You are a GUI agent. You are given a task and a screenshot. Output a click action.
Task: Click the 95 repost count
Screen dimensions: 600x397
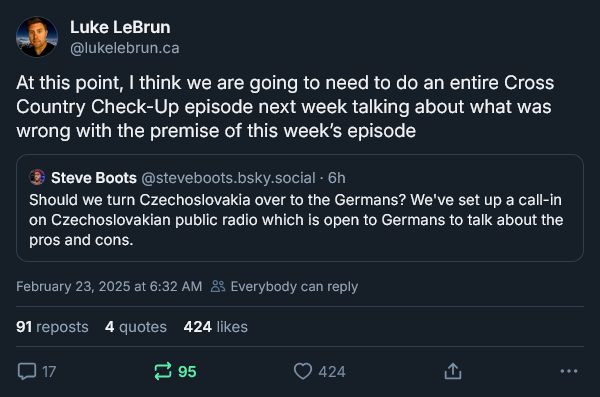pos(187,371)
